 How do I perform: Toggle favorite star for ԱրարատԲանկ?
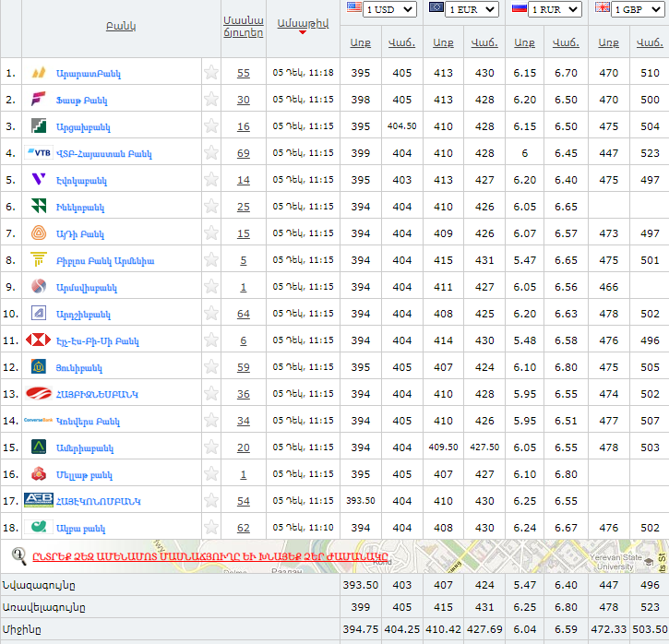(x=211, y=73)
